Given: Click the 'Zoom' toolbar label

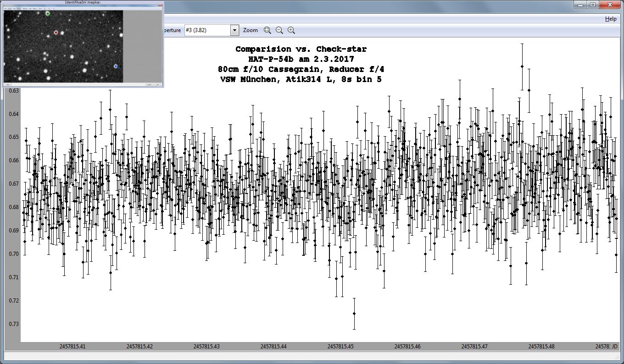Looking at the screenshot, I should (x=251, y=30).
